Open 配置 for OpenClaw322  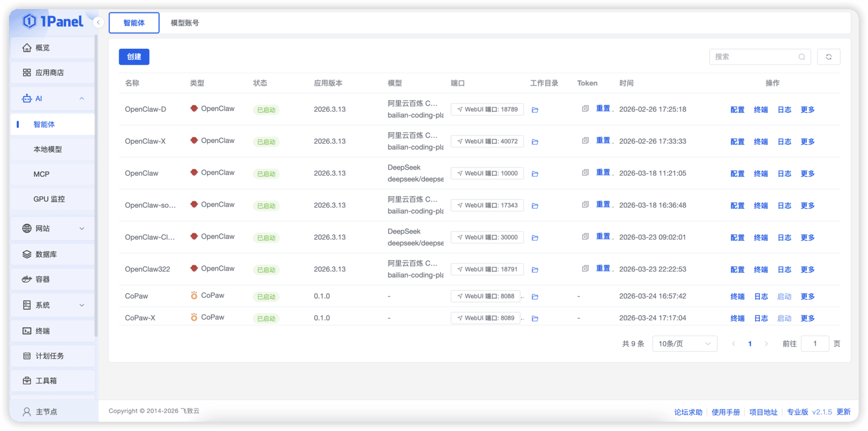click(x=737, y=269)
